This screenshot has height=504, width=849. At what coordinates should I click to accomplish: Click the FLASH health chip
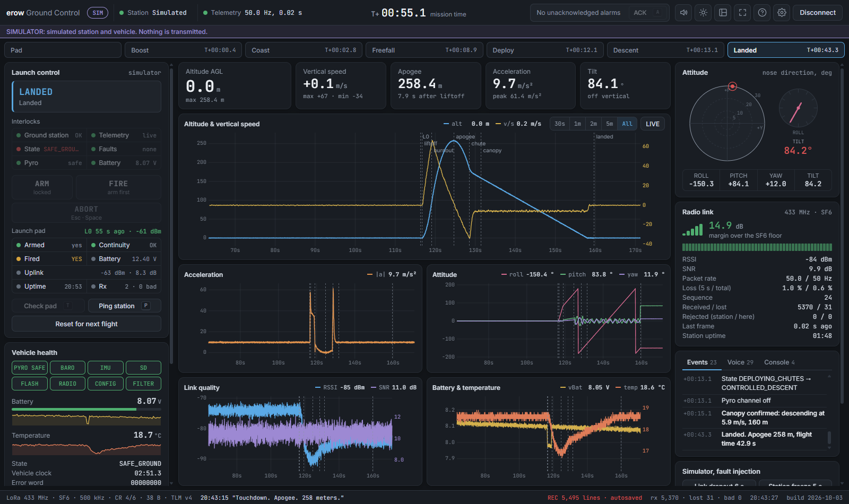(x=30, y=384)
